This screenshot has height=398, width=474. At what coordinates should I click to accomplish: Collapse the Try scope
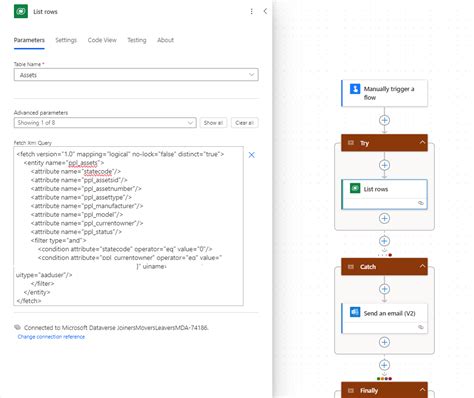[x=422, y=143]
